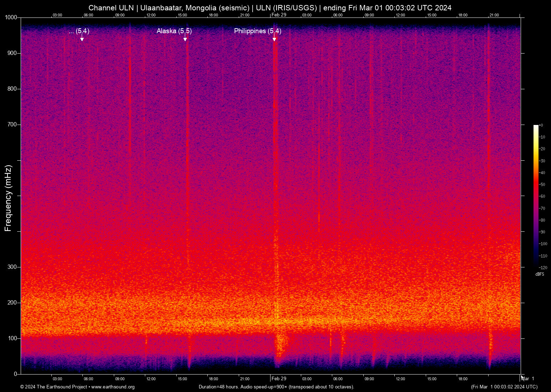Select the truncated ... (5.4) event label
The height and width of the screenshot is (392, 551).
pyautogui.click(x=79, y=31)
